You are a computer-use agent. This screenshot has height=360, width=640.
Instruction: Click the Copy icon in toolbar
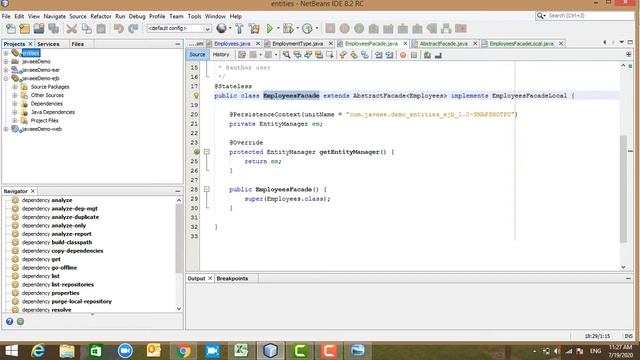point(87,29)
